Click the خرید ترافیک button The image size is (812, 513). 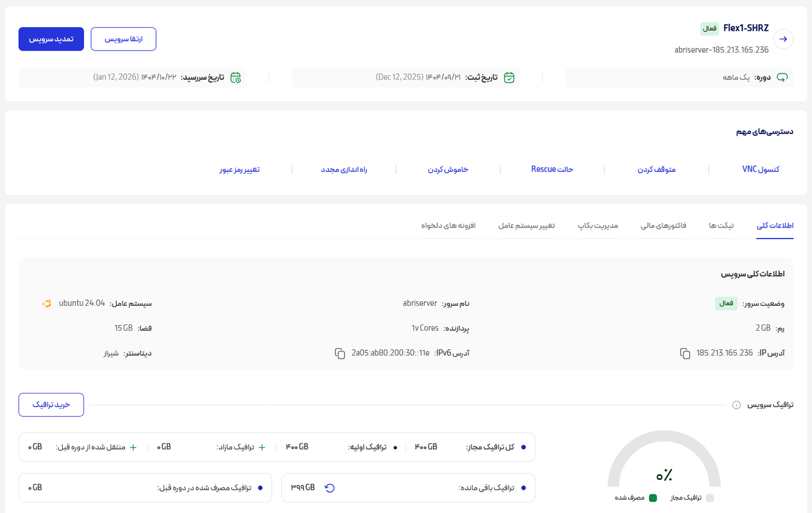point(51,404)
